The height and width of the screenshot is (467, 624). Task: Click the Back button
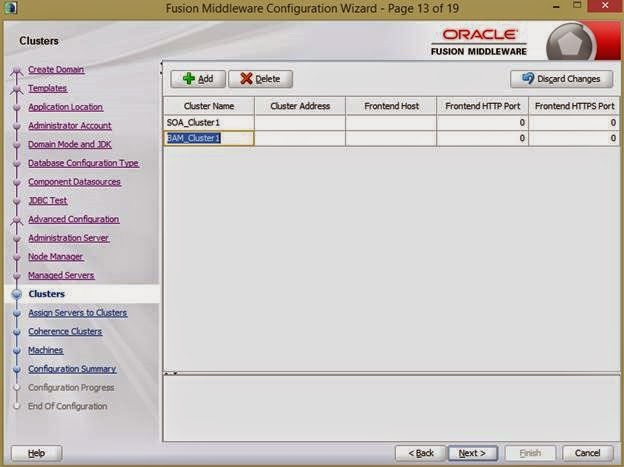(421, 453)
